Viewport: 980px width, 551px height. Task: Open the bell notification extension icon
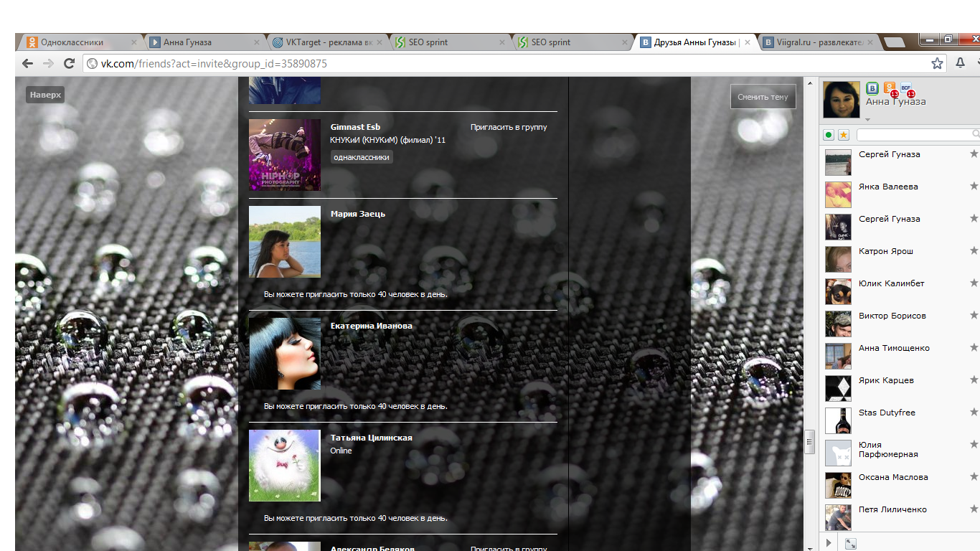pyautogui.click(x=960, y=63)
